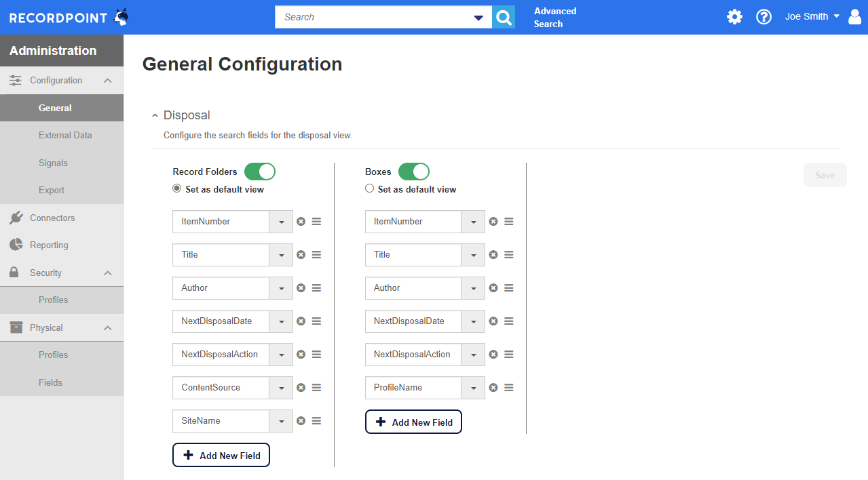This screenshot has height=480, width=868.
Task: Click reorder handle for Boxes NextDisposalAction
Action: click(509, 355)
